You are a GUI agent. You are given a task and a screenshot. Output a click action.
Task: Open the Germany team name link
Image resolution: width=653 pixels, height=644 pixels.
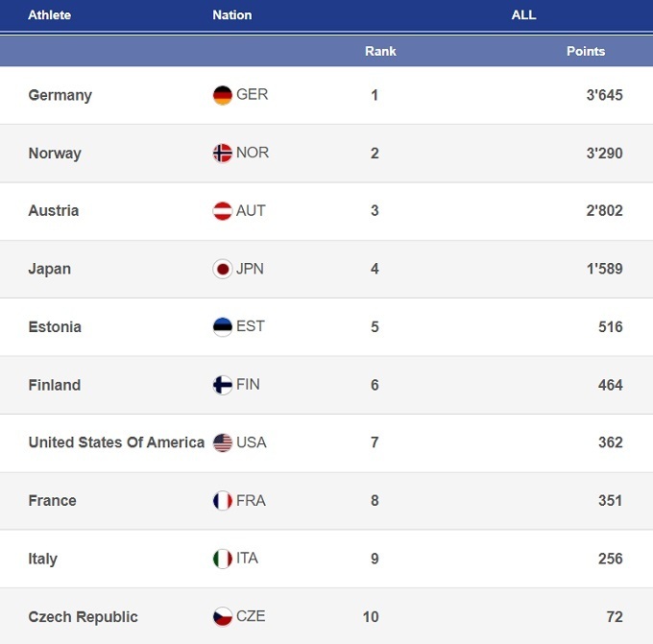click(60, 95)
